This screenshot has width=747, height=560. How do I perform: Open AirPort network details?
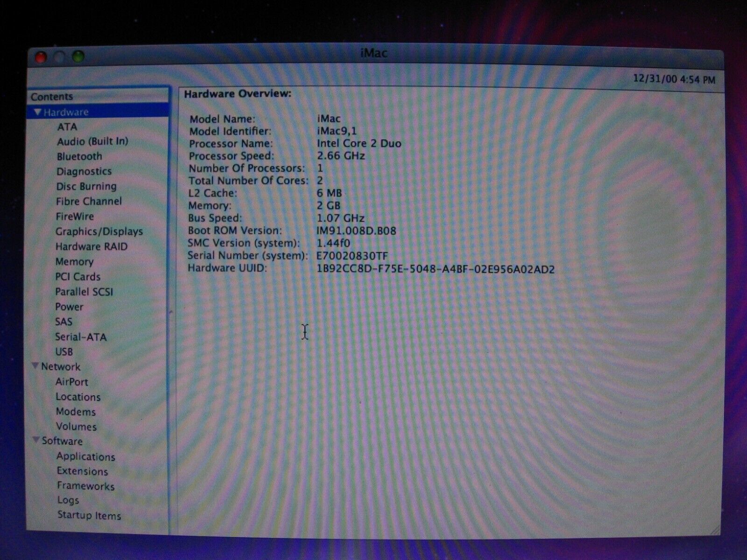[x=72, y=382]
